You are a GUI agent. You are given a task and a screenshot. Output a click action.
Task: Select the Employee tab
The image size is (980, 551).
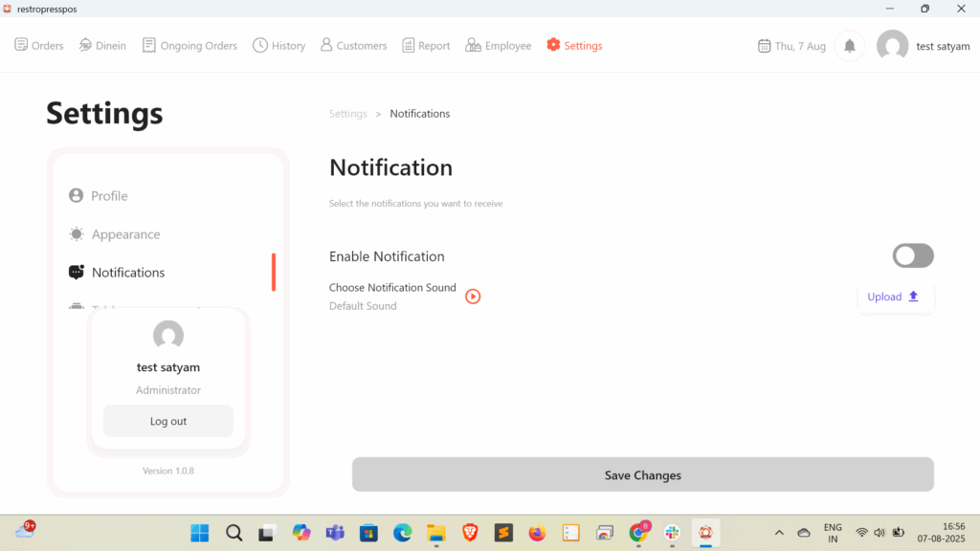499,46
